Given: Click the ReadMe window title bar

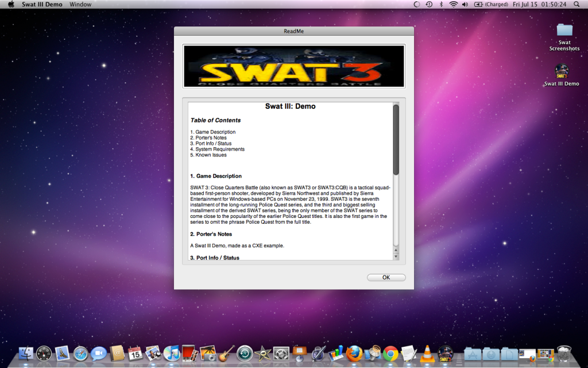Looking at the screenshot, I should coord(293,31).
